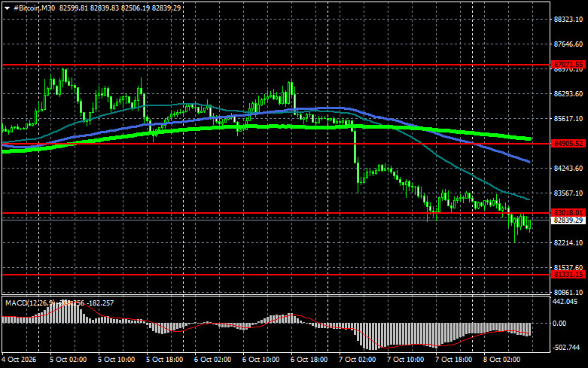Click the current price label 82839.29
Screen dimensions: 588x368
568,220
